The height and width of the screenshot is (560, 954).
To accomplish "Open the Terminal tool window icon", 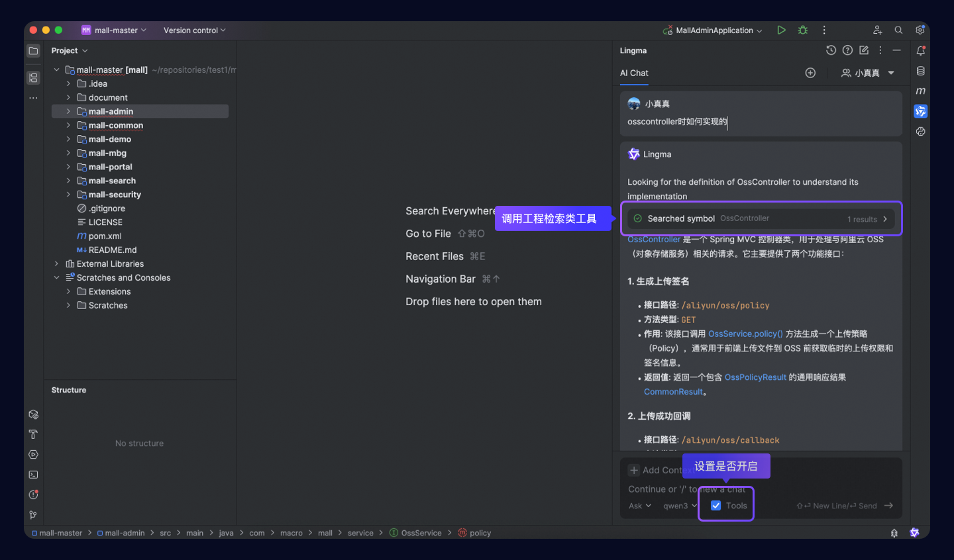I will coord(33,475).
